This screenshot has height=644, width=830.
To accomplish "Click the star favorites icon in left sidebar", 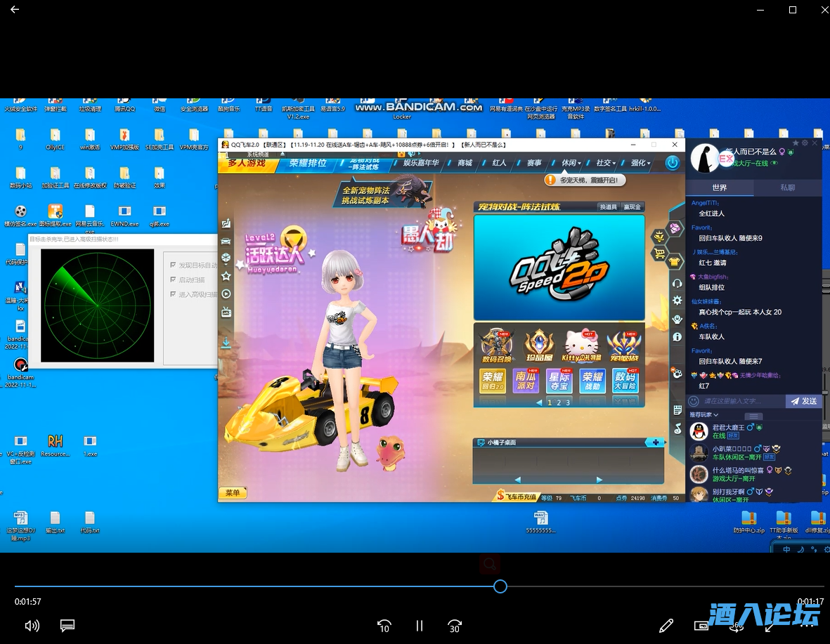I will tap(226, 276).
